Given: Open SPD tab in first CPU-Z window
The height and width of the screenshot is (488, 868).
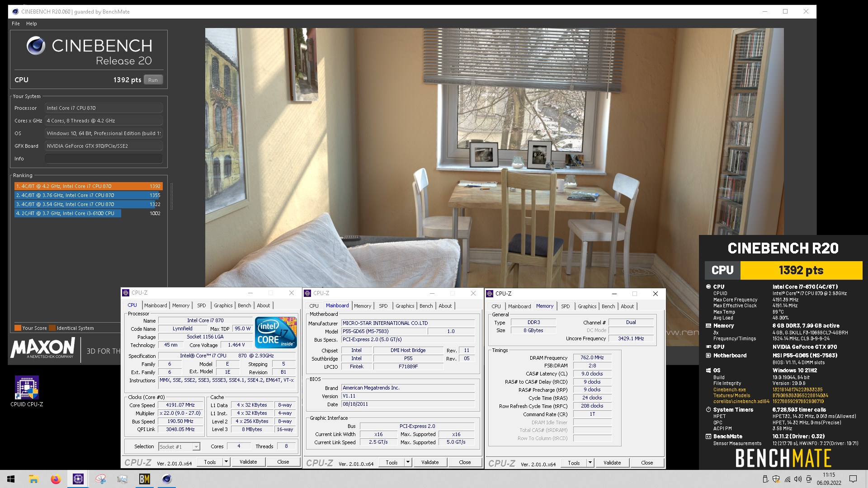Looking at the screenshot, I should click(202, 305).
